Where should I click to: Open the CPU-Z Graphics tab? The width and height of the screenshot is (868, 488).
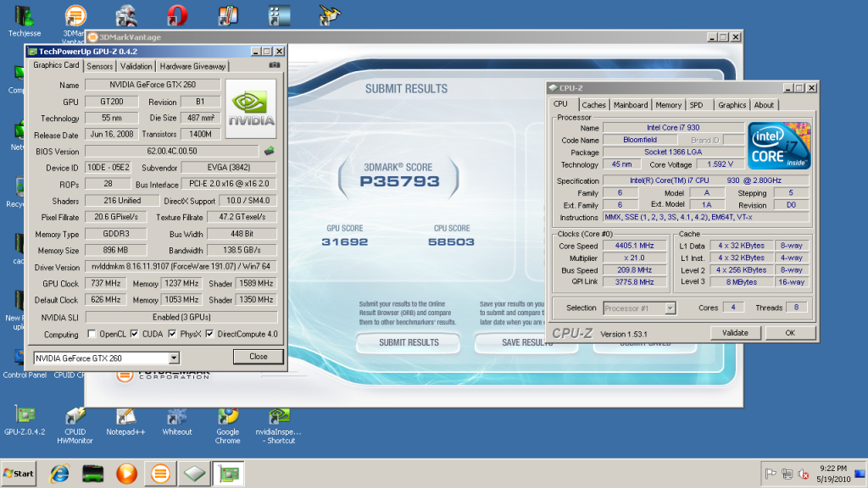click(x=732, y=105)
